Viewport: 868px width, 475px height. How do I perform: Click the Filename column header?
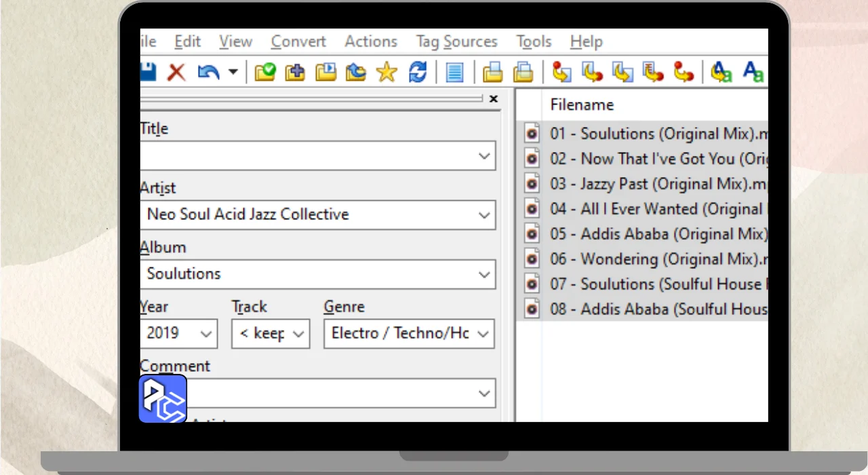(582, 104)
